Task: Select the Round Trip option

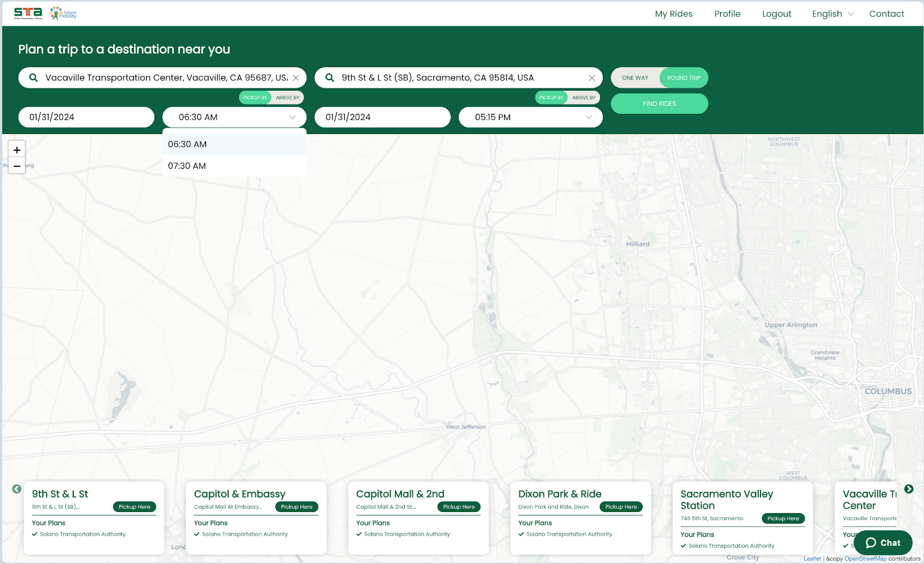Action: [x=684, y=78]
